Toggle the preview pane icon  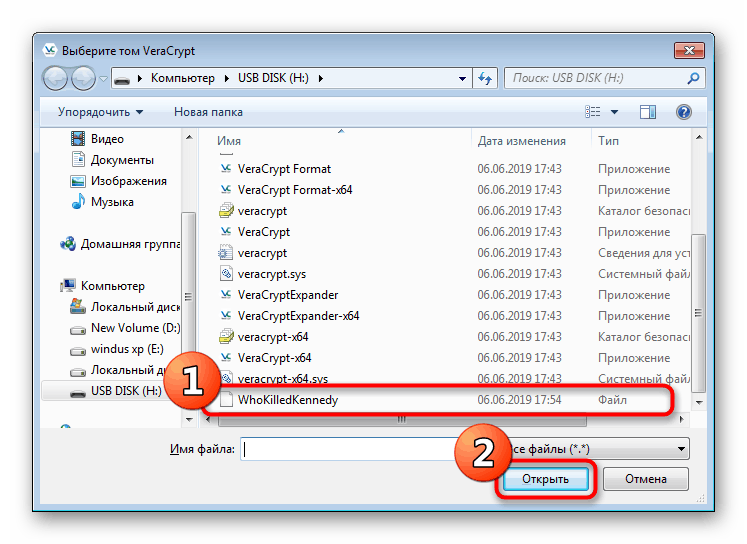click(x=647, y=112)
